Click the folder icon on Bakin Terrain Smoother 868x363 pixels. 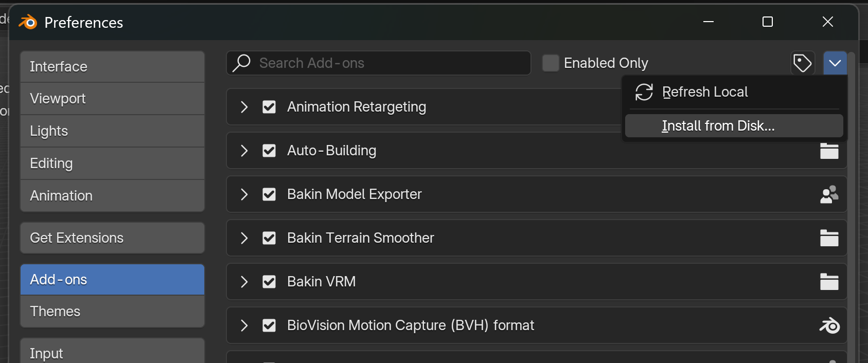click(829, 238)
